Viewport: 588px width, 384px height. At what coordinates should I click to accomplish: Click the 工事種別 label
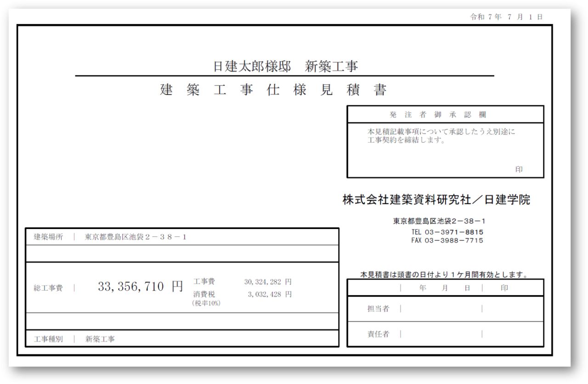(x=48, y=339)
